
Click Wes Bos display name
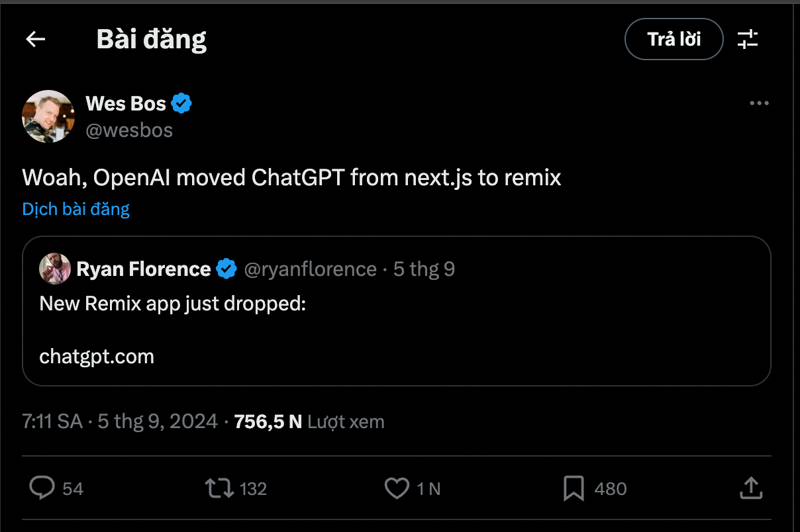(x=126, y=104)
